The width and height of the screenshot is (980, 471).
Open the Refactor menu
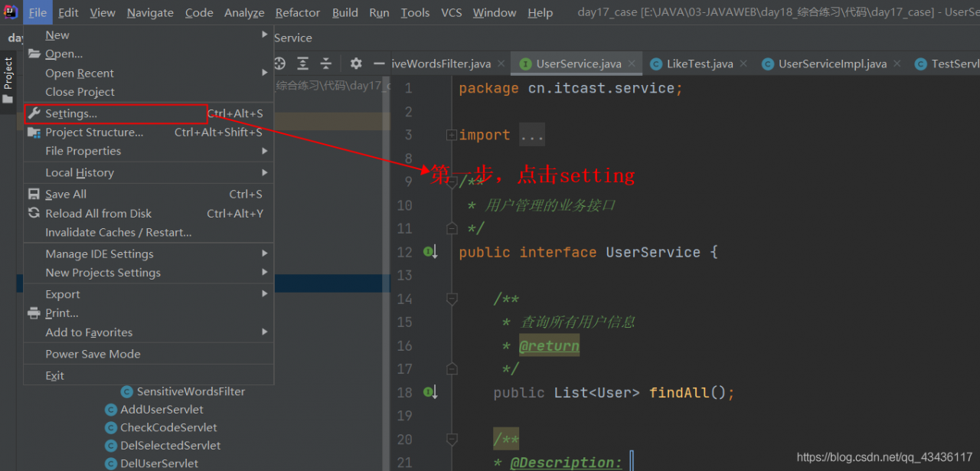pyautogui.click(x=298, y=12)
